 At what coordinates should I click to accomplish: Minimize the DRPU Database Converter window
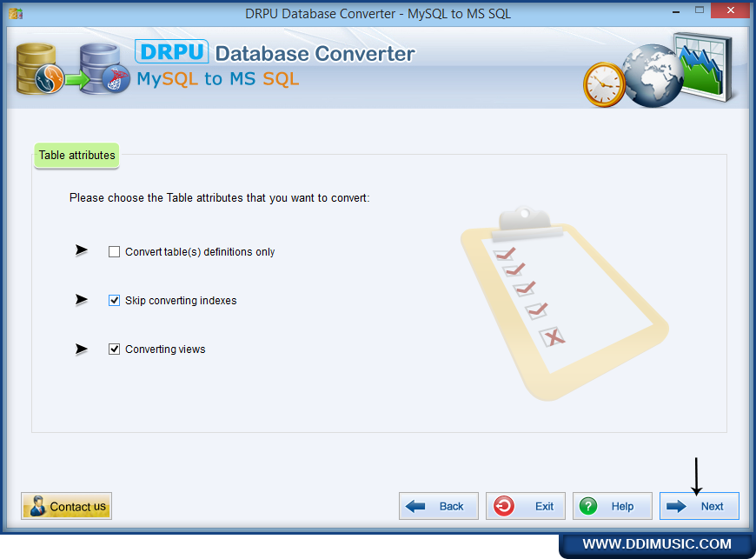[x=676, y=11]
